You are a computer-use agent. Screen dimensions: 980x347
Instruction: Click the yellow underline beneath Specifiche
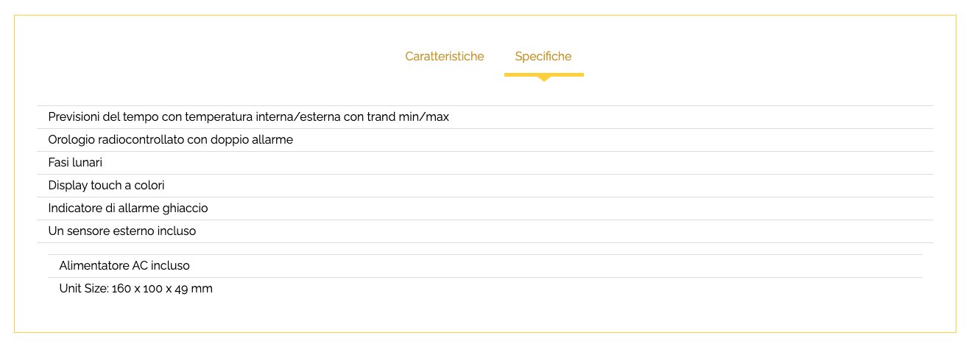coord(543,74)
